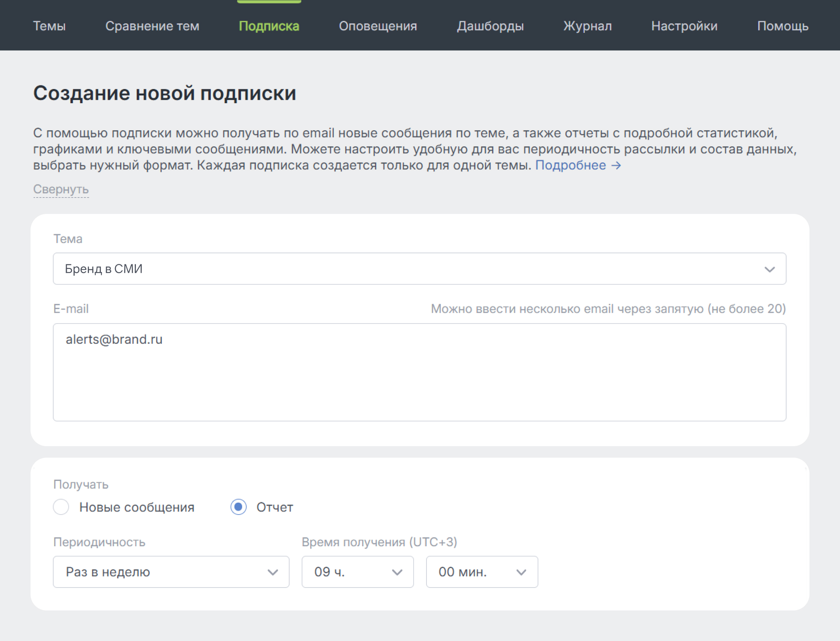Select the Отчет radio button
The image size is (840, 641).
[239, 507]
